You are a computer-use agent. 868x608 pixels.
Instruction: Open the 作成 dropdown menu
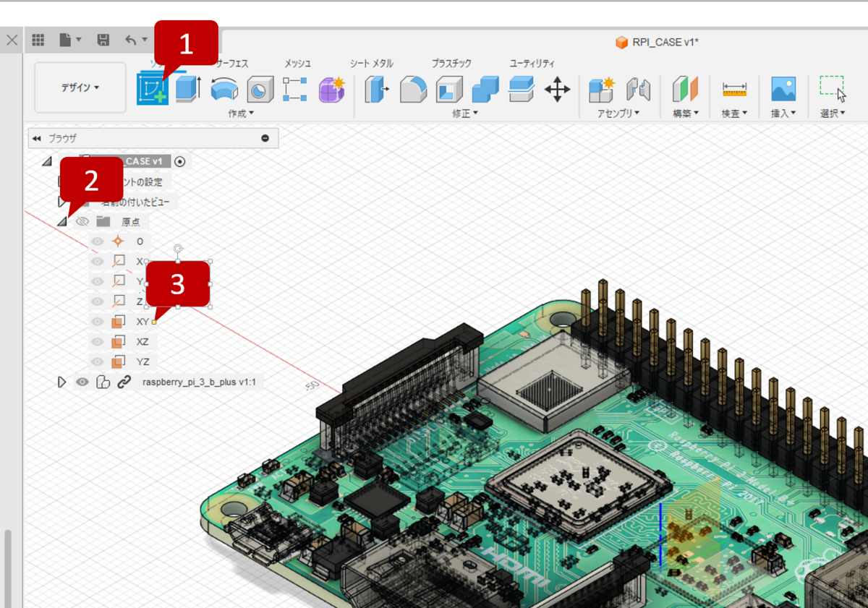pos(241,114)
